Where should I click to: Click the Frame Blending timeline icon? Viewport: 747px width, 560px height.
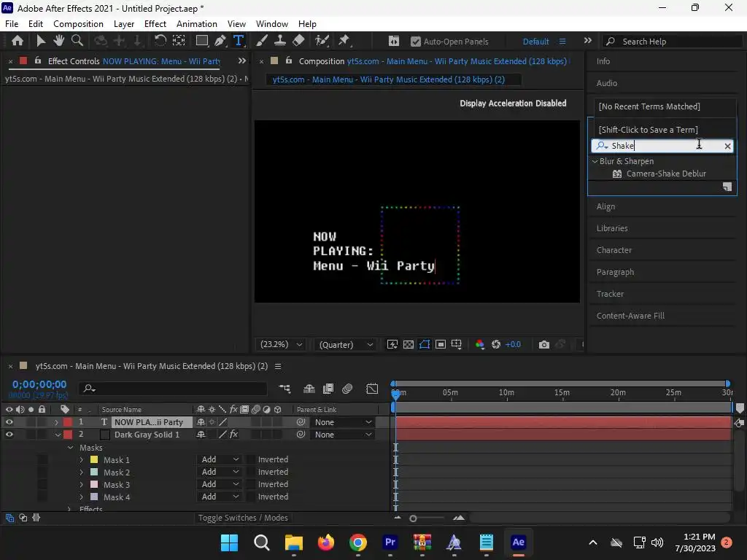tap(328, 389)
